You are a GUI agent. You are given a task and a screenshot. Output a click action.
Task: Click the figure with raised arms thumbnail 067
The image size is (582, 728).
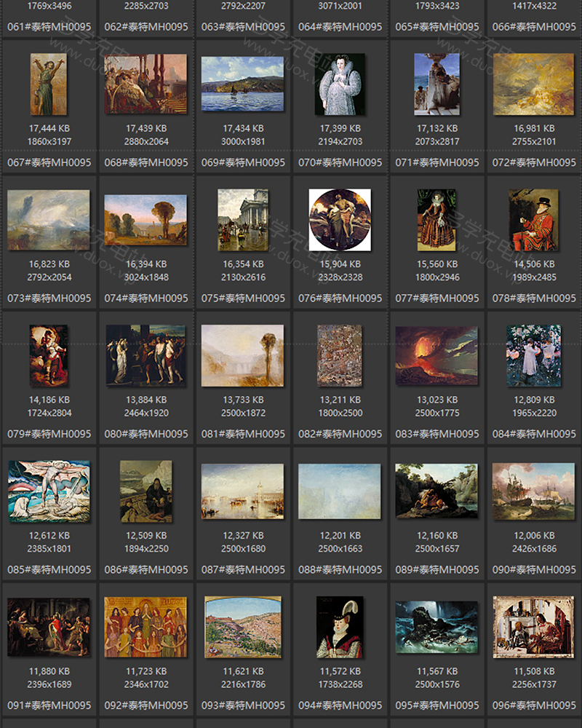(x=49, y=84)
